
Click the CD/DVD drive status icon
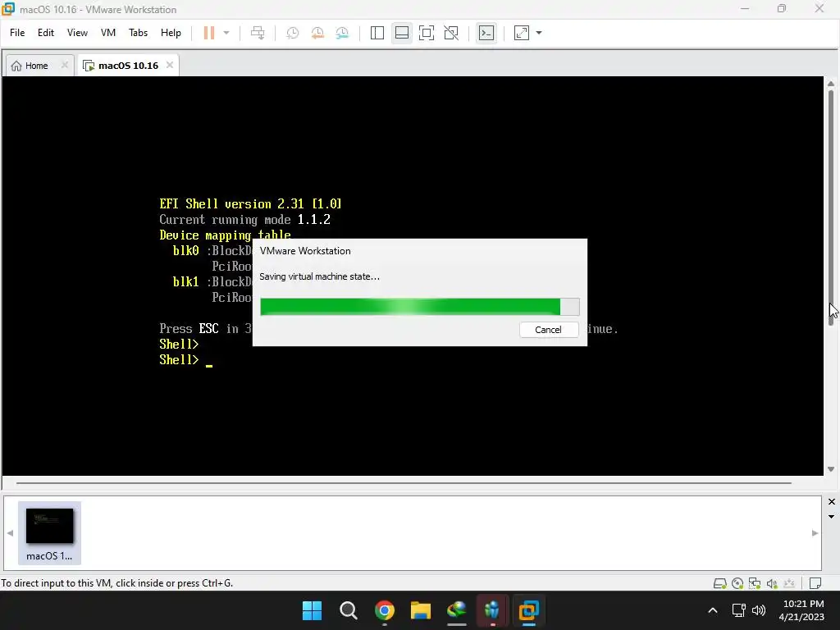coord(737,583)
